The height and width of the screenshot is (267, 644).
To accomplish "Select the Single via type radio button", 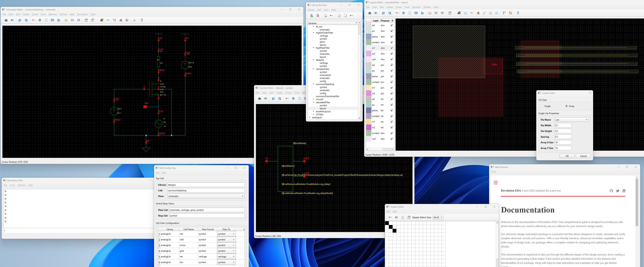I will point(542,106).
